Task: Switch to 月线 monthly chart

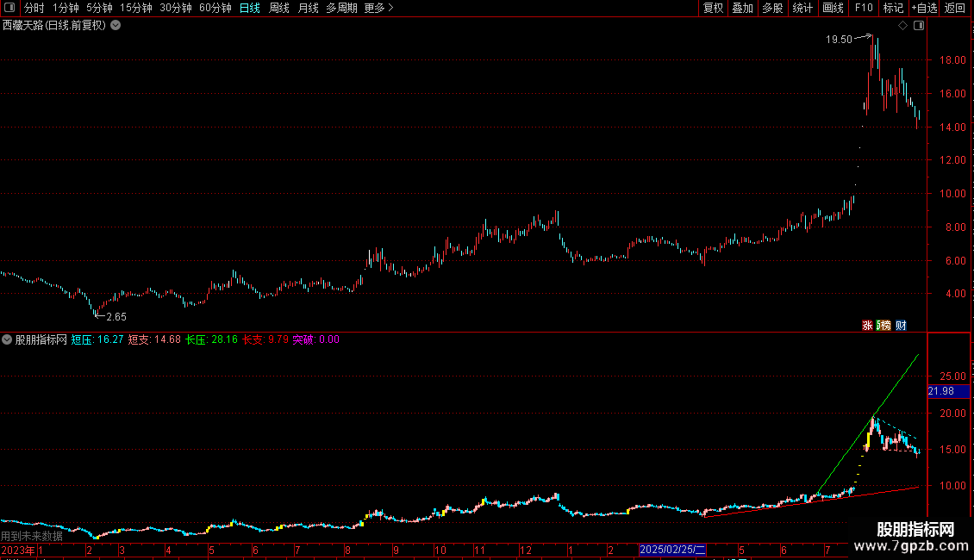Action: click(308, 8)
